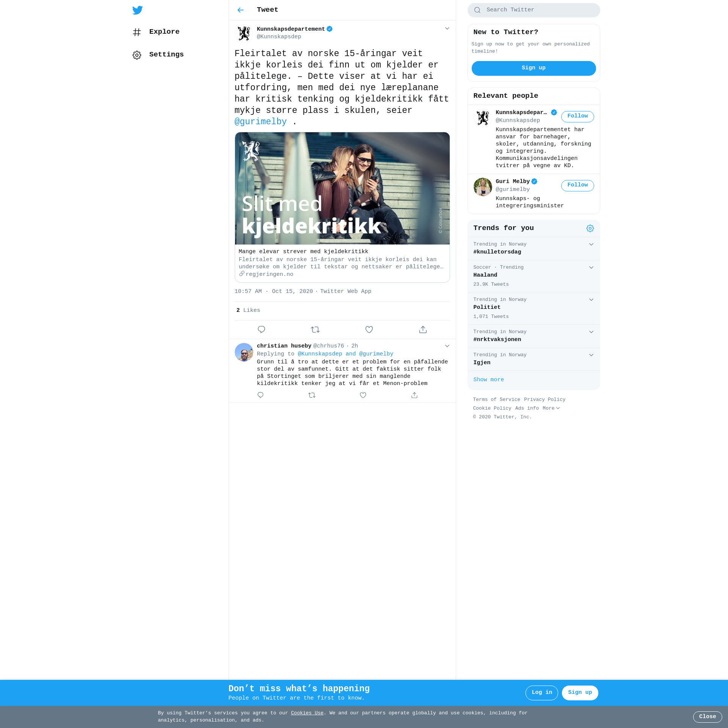Share the main tweet
The height and width of the screenshot is (728, 728).
(423, 330)
